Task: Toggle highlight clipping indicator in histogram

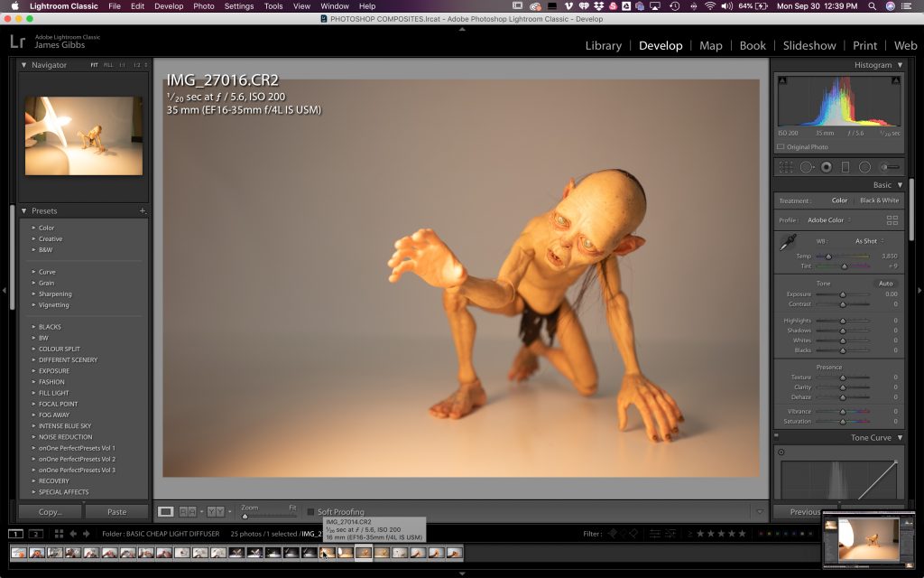Action: (896, 80)
